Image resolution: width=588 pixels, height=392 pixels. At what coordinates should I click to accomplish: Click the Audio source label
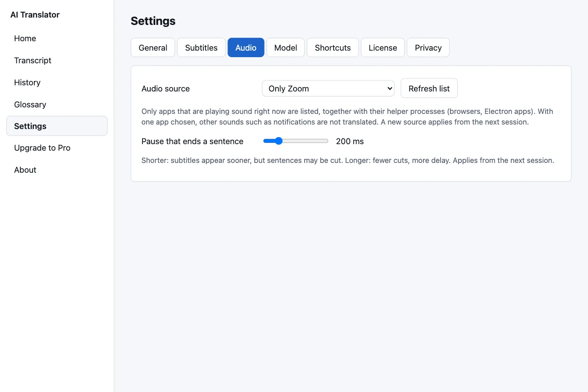tap(165, 89)
